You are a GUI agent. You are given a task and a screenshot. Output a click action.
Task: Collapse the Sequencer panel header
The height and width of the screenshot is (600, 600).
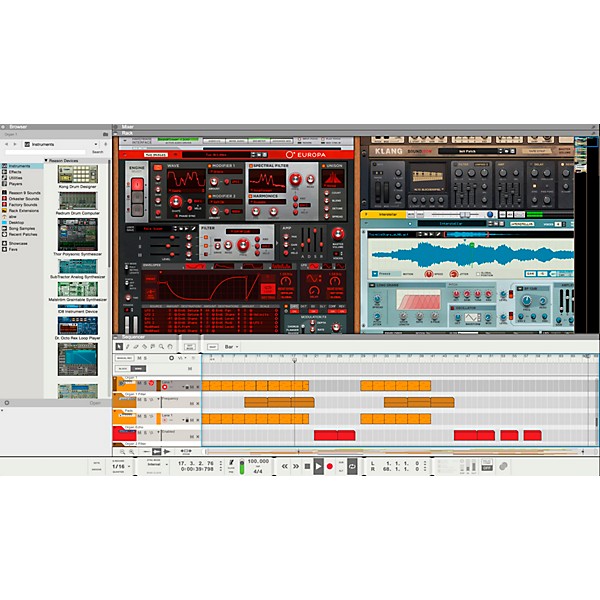(x=116, y=337)
